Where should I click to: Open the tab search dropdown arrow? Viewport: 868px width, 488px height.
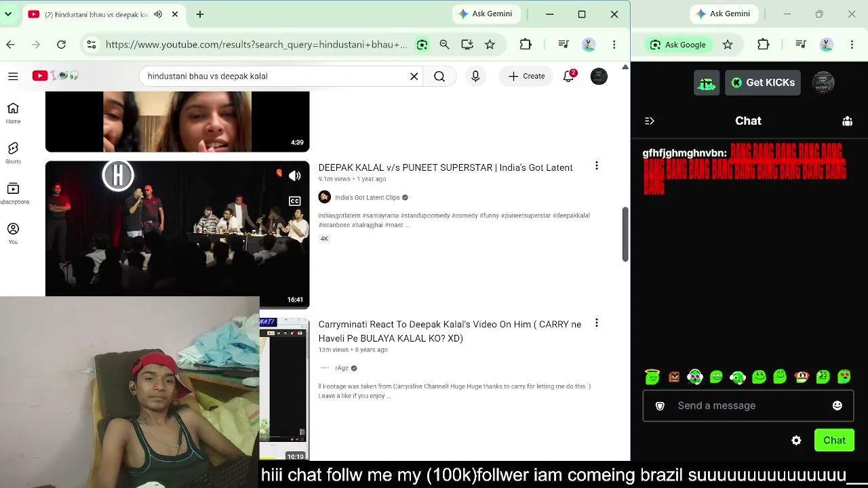[7, 14]
